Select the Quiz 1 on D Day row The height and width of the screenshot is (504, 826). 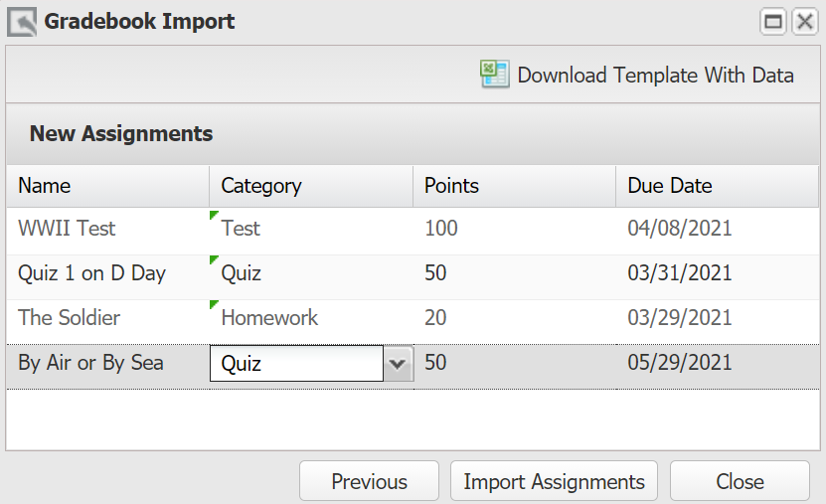click(413, 273)
